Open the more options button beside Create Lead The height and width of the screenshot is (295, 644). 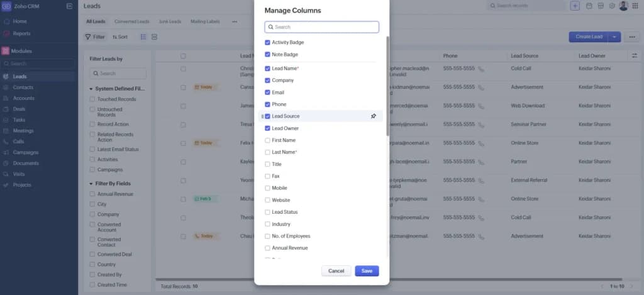(x=631, y=37)
